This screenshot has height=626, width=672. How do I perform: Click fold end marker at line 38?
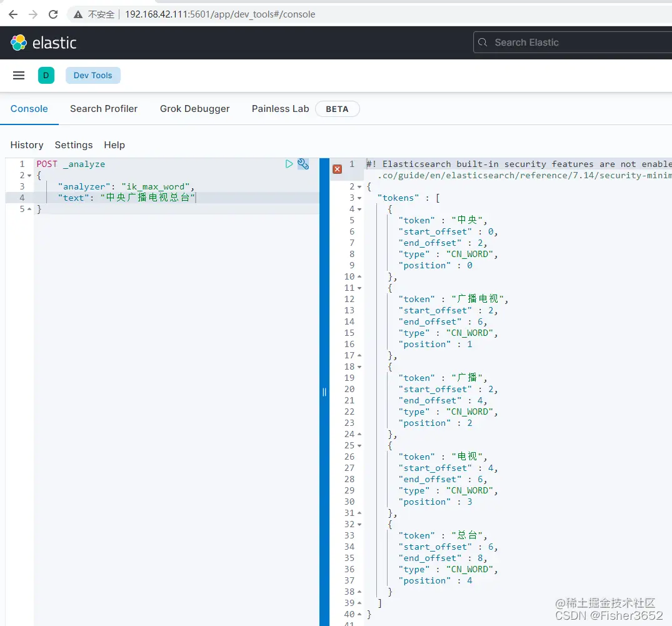[x=359, y=592]
